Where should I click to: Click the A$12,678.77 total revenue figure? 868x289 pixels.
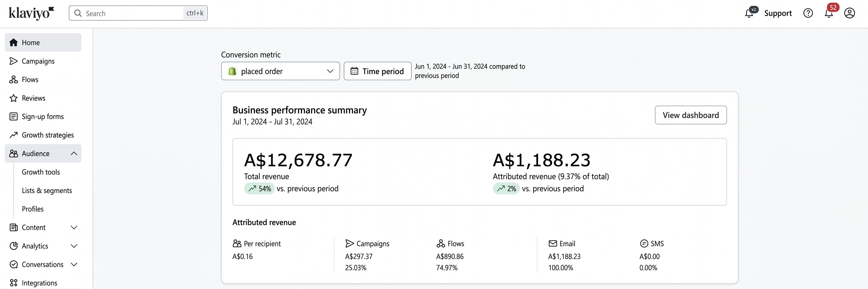tap(298, 160)
